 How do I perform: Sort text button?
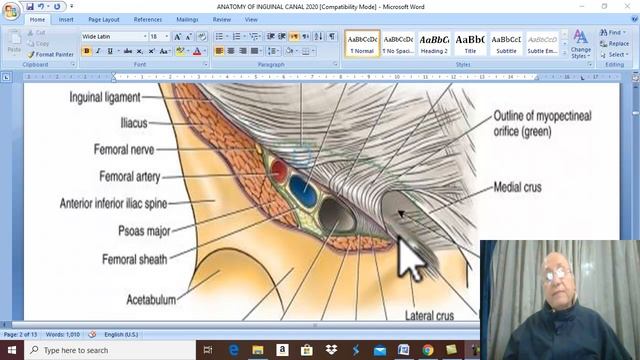(x=318, y=37)
